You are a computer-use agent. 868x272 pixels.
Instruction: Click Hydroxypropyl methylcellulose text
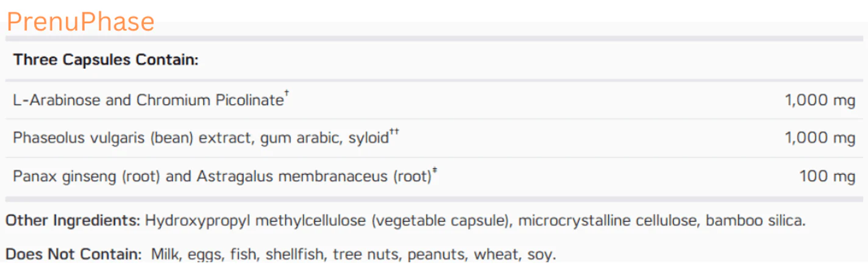[x=256, y=220]
